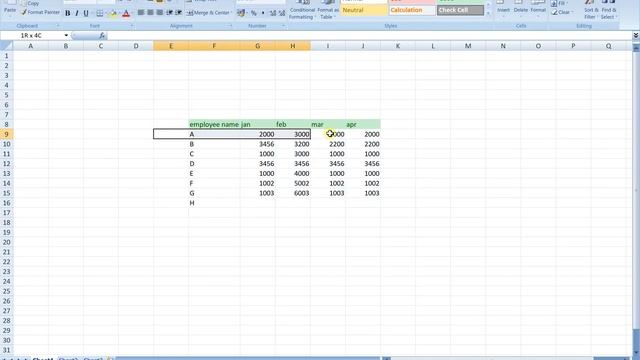Select the 'feb' header cell
Image resolution: width=640 pixels, height=360 pixels.
click(293, 124)
